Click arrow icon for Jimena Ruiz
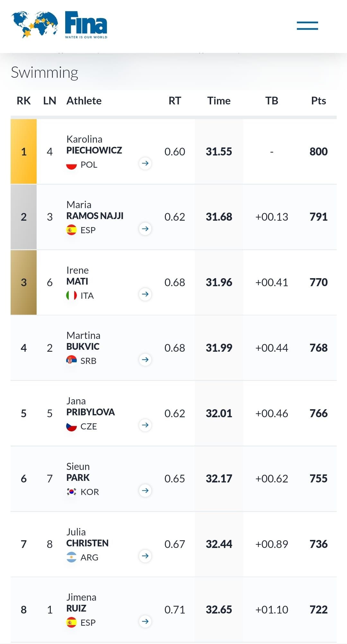347x644 pixels. pos(145,622)
